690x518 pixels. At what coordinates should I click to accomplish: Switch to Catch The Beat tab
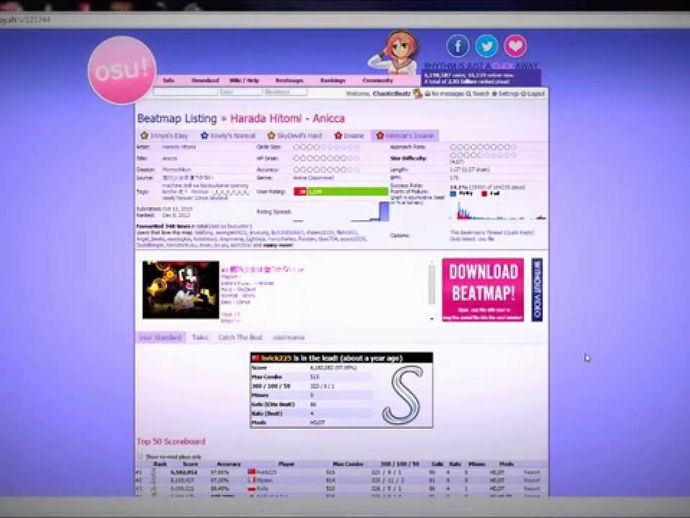click(x=240, y=338)
